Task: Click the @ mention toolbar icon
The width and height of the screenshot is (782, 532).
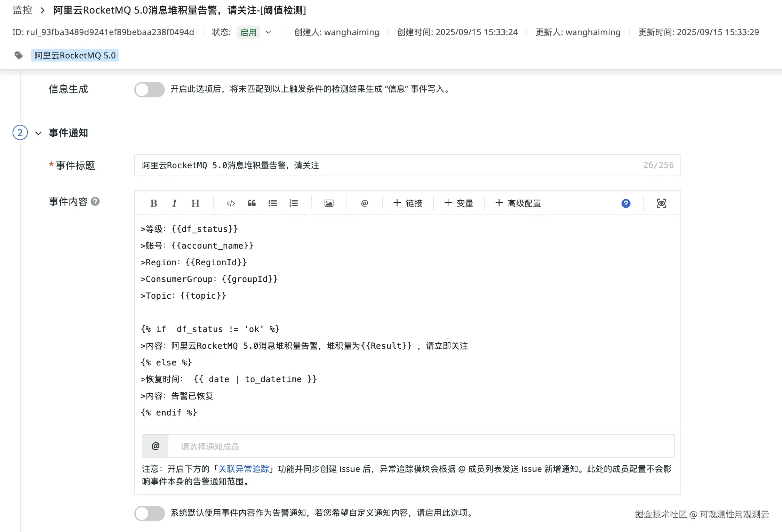Action: click(364, 203)
